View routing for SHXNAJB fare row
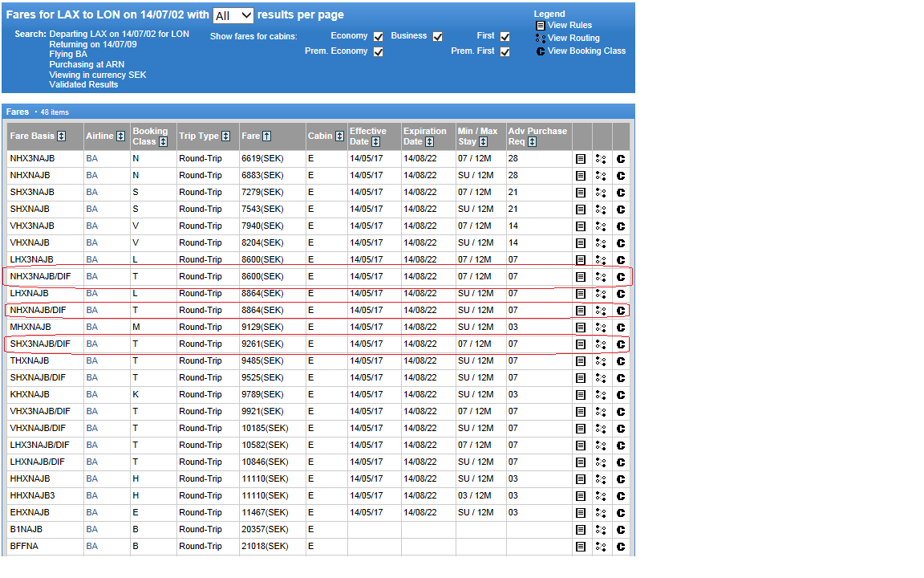This screenshot has width=924, height=578. tap(601, 210)
